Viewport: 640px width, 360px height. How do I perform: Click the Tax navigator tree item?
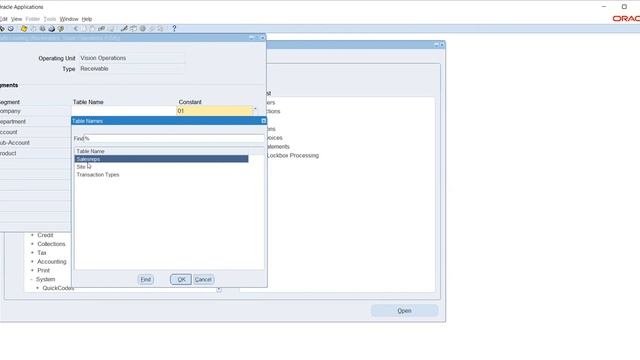[x=42, y=253]
